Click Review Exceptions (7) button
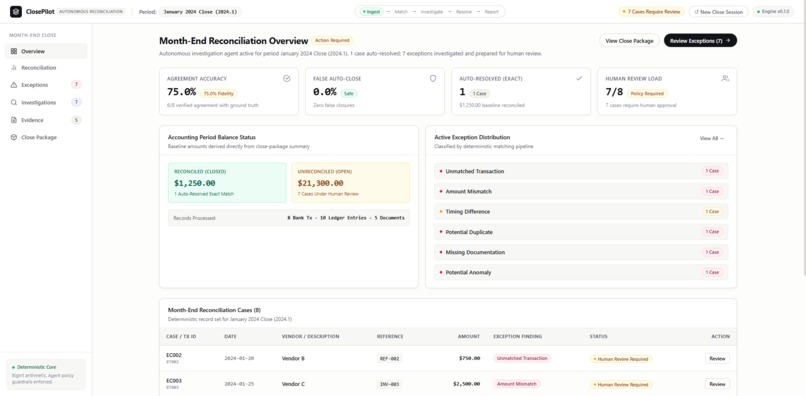806x396 pixels. 700,41
